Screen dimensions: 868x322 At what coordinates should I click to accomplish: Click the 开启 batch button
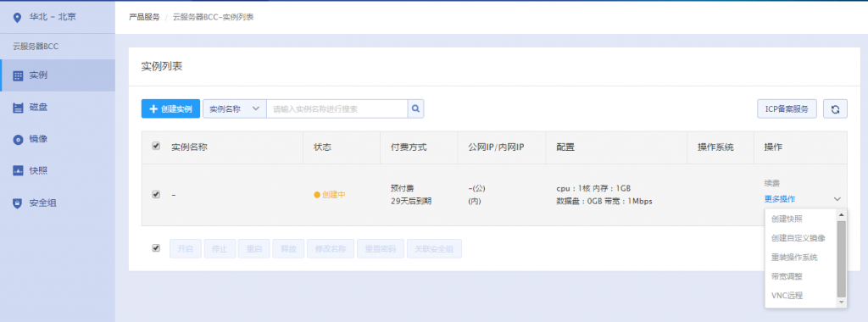(186, 249)
